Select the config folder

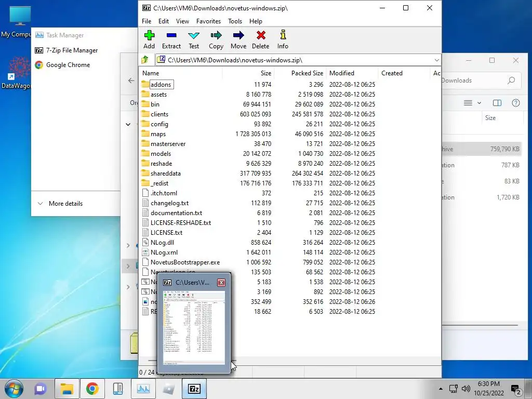tap(159, 124)
